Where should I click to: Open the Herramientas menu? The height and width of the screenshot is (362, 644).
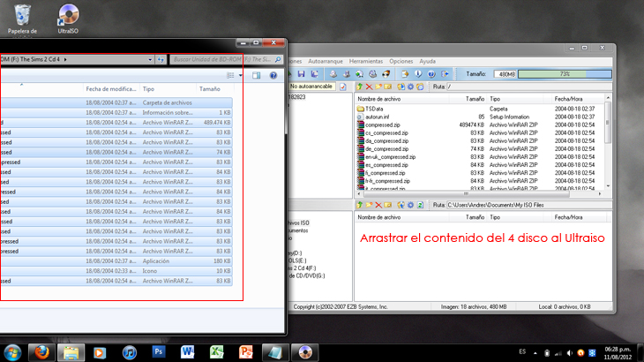point(366,61)
